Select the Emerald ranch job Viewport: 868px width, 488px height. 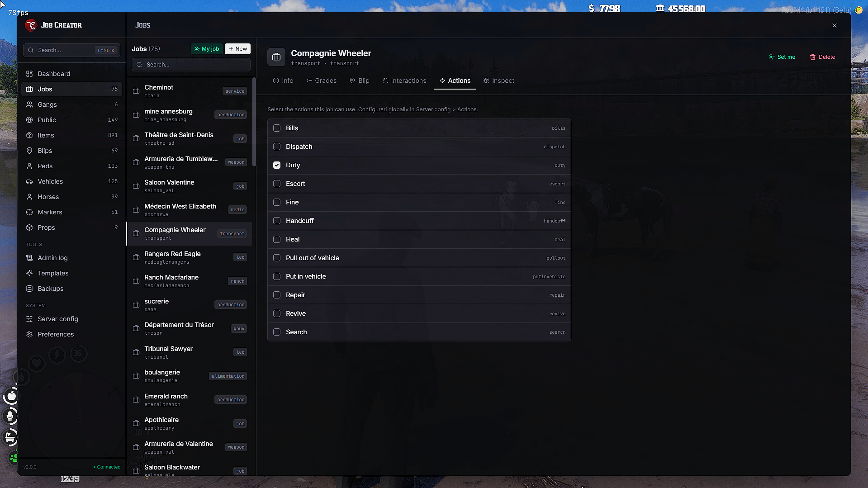pos(190,400)
